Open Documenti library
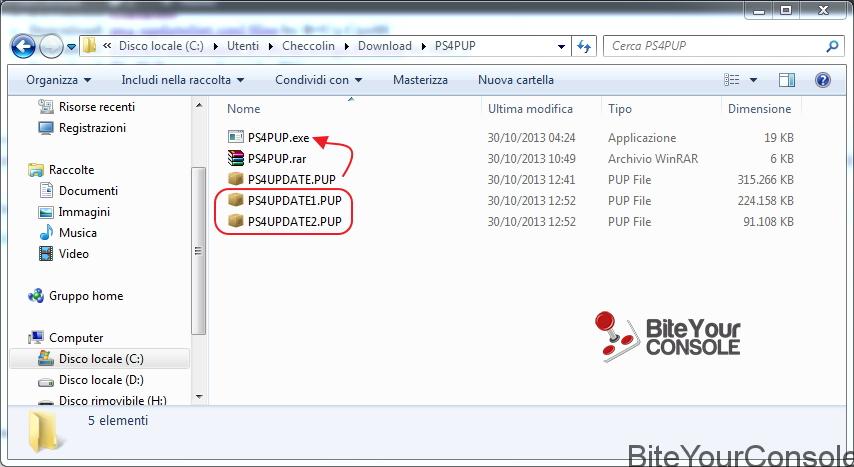854x467 pixels. (88, 191)
